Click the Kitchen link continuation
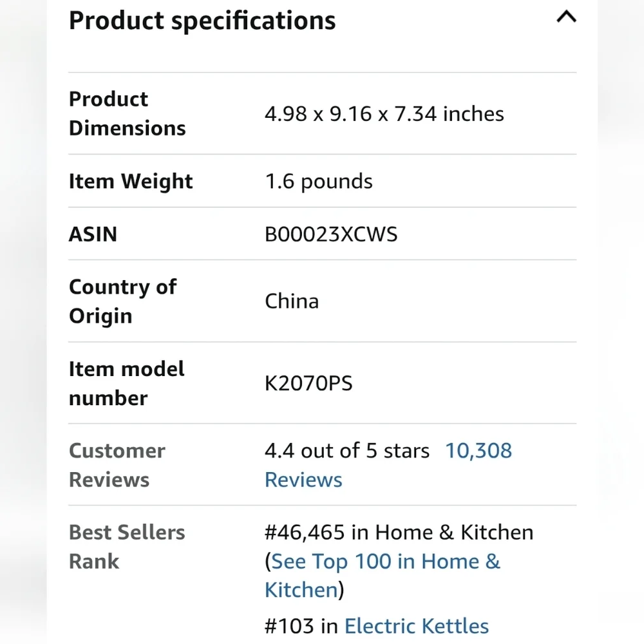Screen dimensions: 644x644 (301, 590)
